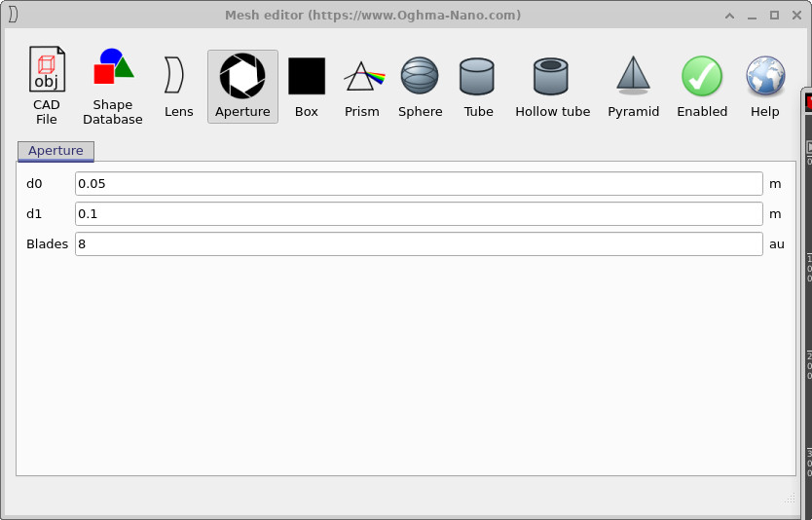The width and height of the screenshot is (812, 520).
Task: Choose the Hollow tube shape
Action: click(x=552, y=86)
